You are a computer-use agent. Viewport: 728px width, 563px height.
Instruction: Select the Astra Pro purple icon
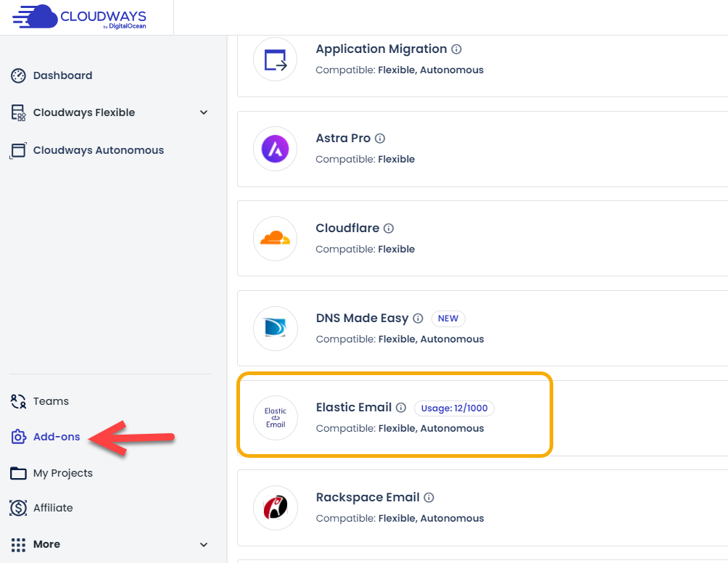click(x=275, y=149)
